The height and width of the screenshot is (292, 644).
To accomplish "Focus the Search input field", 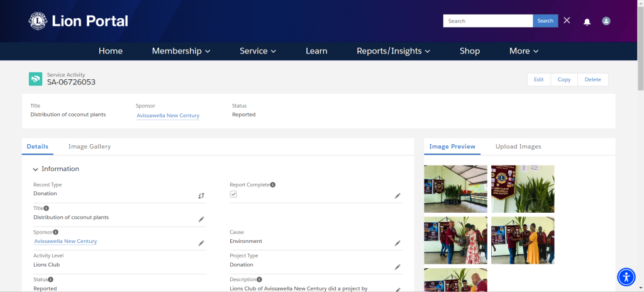I will 488,21.
